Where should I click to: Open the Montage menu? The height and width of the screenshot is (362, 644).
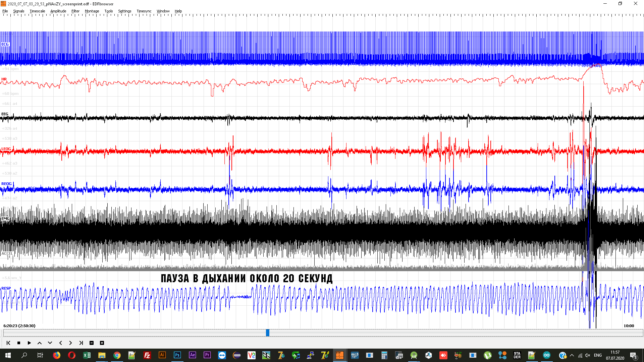(92, 11)
